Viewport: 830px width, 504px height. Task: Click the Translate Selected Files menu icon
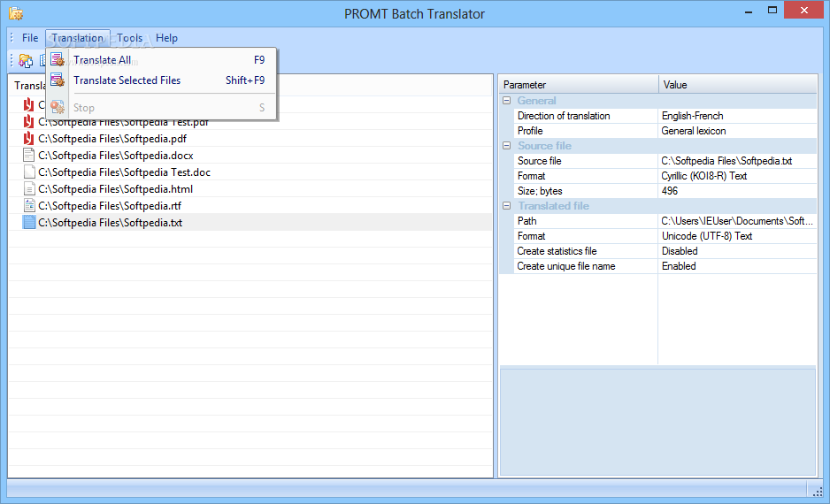[x=58, y=80]
